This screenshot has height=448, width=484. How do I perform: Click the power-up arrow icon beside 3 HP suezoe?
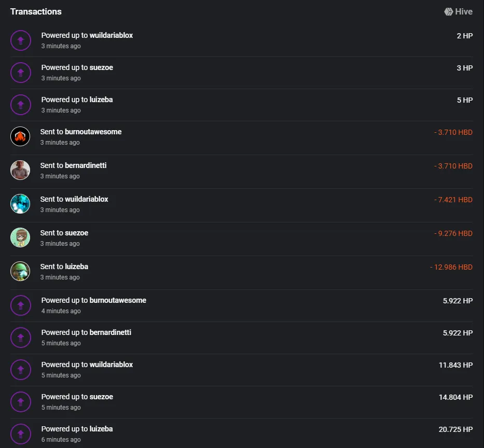point(21,73)
